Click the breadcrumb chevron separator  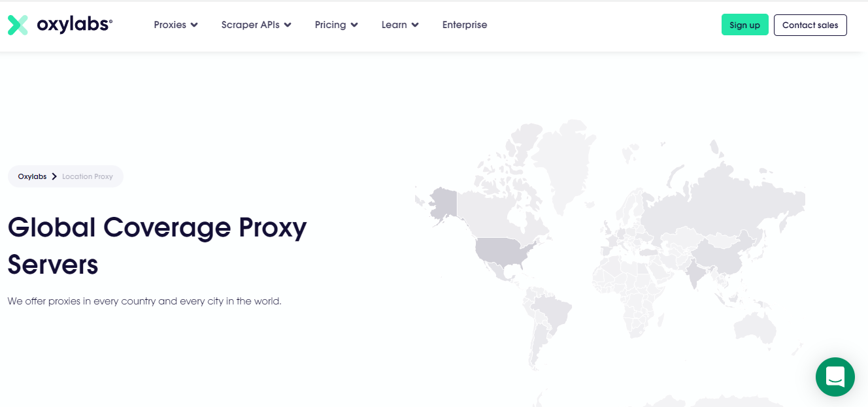54,176
